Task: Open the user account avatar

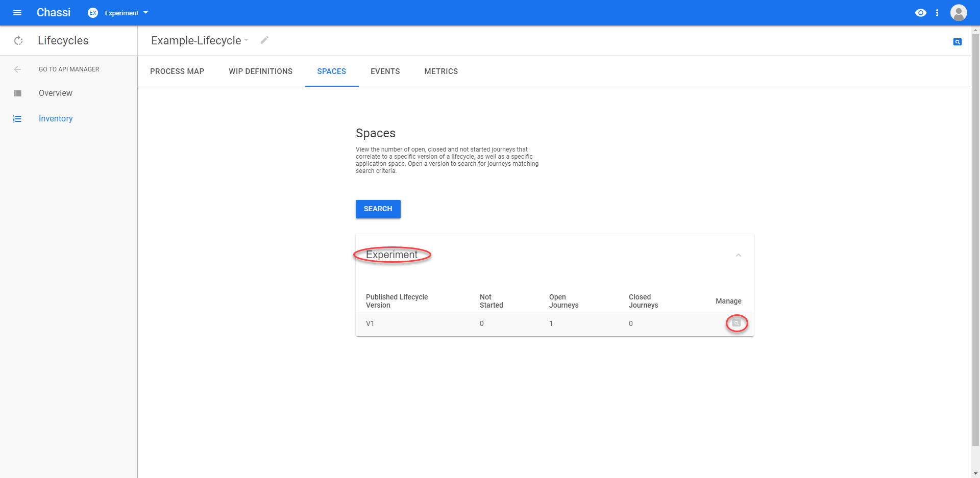Action: pyautogui.click(x=959, y=13)
